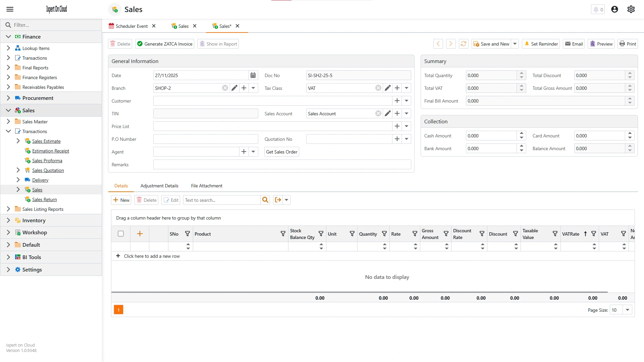Open the hamburger navigation menu
The image size is (644, 362).
[x=10, y=9]
